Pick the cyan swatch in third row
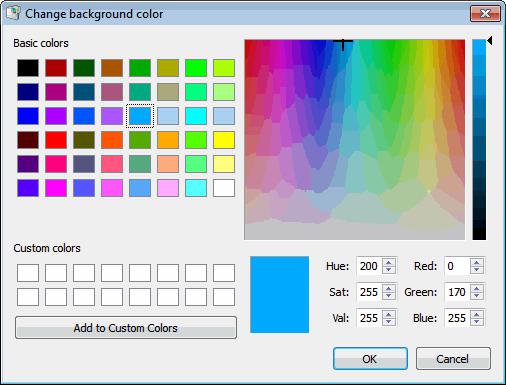506x385 pixels. pos(196,116)
